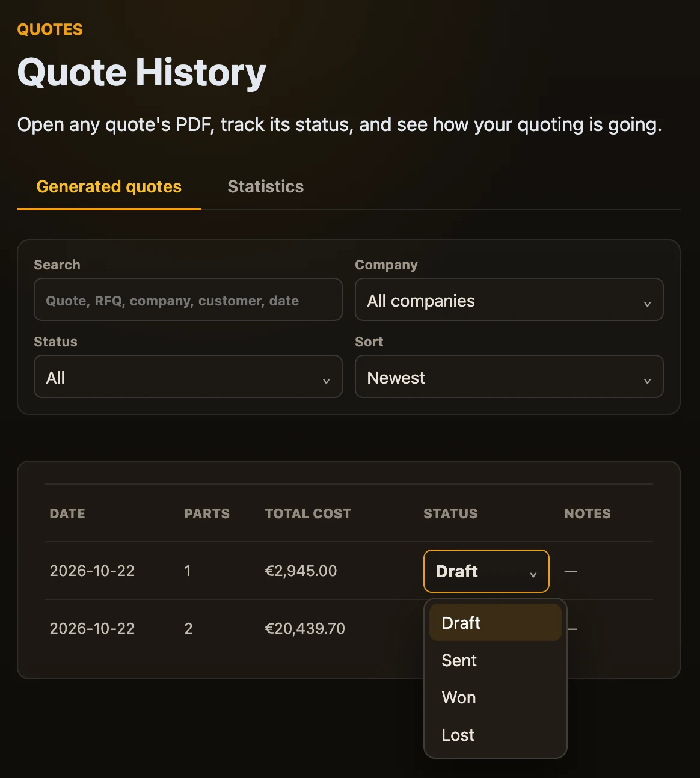Choose Draft in the status menu
The height and width of the screenshot is (778, 700).
[x=496, y=623]
